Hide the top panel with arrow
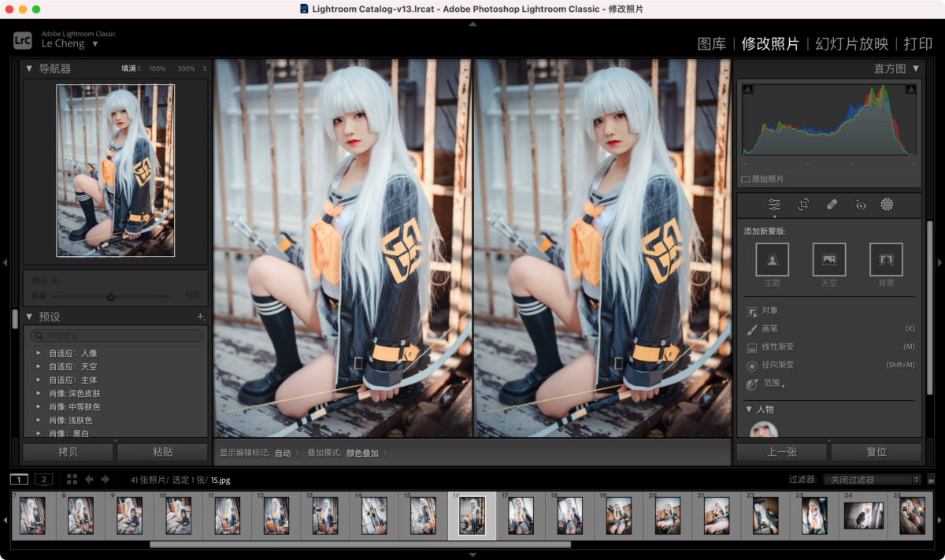 (472, 24)
